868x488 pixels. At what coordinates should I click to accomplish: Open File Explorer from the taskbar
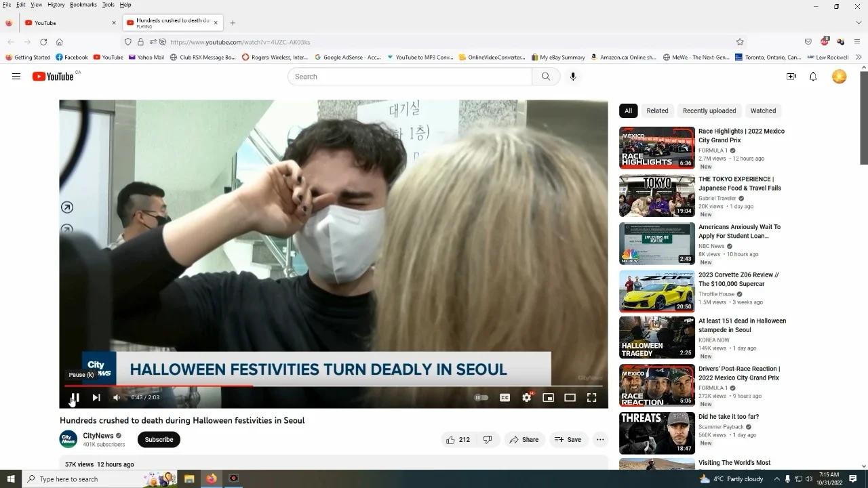point(189,479)
